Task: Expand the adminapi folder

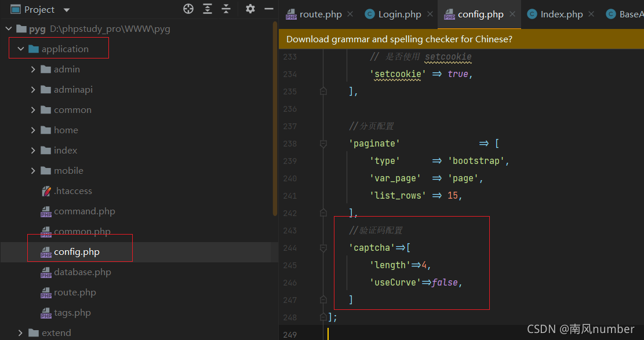Action: 33,90
